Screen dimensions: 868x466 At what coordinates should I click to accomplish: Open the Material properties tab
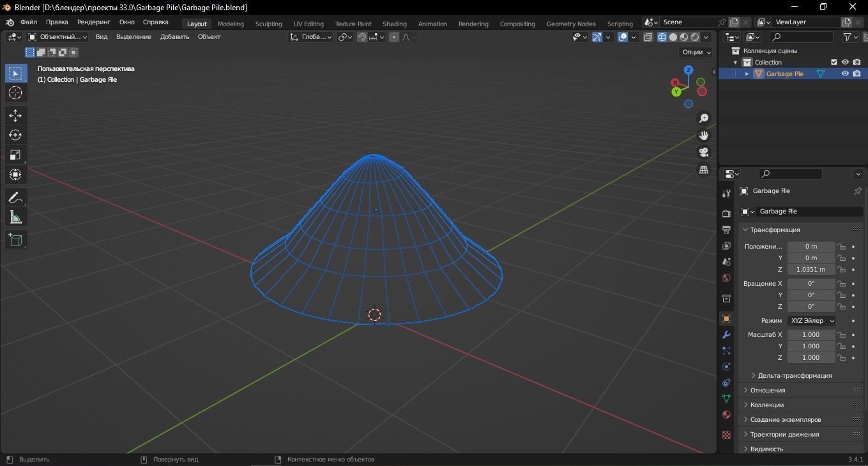coord(726,415)
